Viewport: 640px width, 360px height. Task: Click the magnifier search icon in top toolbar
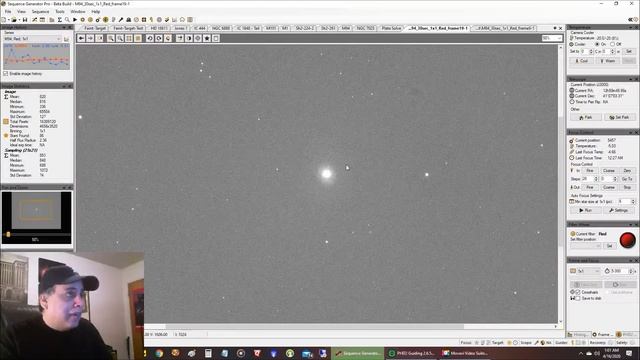pyautogui.click(x=67, y=20)
